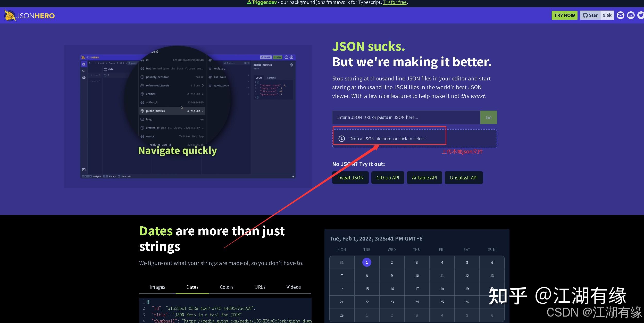Switch to the Colors tab
Screen dimensions: 644x323
coord(226,287)
